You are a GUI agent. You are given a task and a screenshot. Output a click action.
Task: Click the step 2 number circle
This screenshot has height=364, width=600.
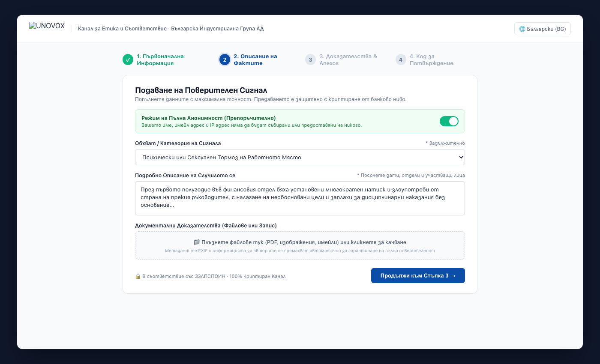(225, 60)
